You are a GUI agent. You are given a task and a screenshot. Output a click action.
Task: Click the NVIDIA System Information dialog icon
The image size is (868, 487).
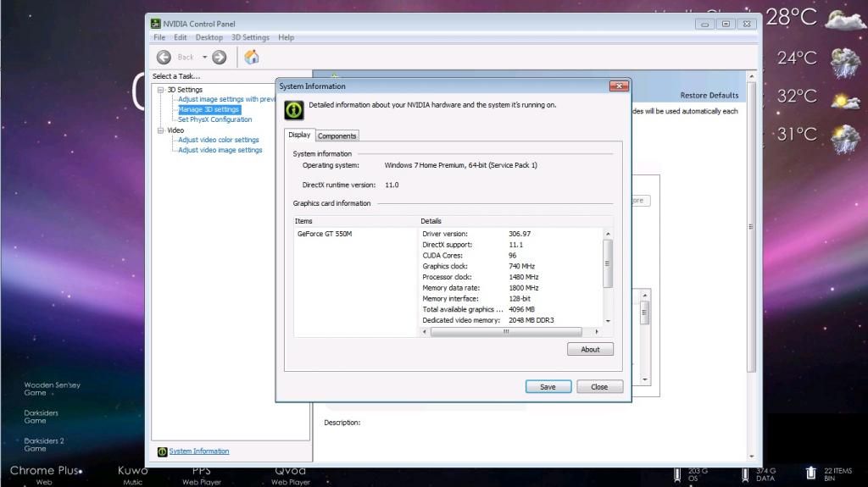[293, 109]
